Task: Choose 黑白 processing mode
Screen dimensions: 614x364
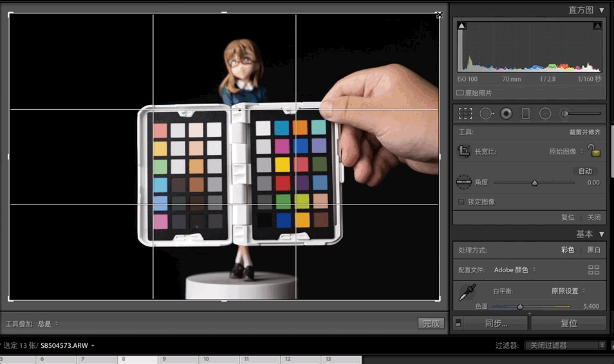Action: (593, 250)
